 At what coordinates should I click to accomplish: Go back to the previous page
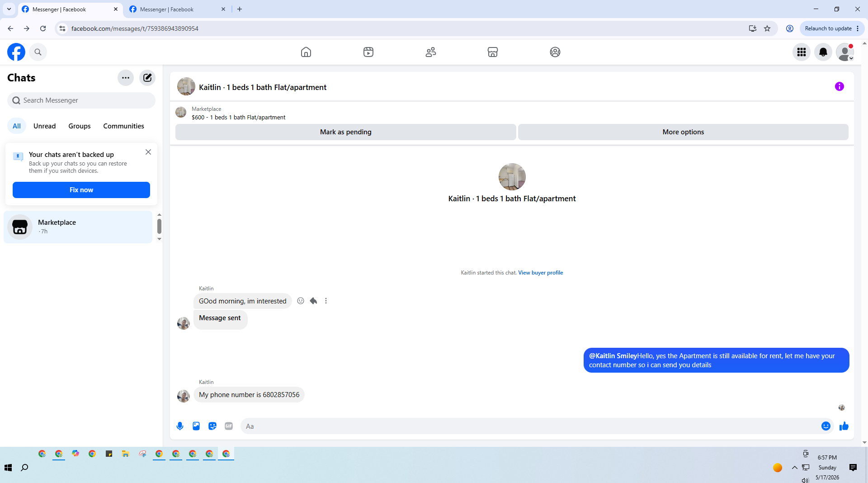pos(10,28)
